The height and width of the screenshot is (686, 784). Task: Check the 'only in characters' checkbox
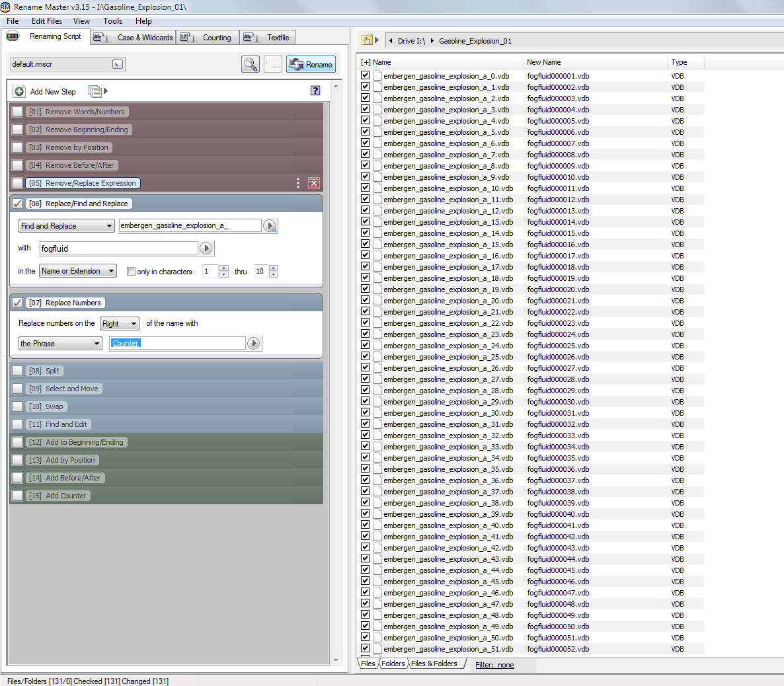131,272
